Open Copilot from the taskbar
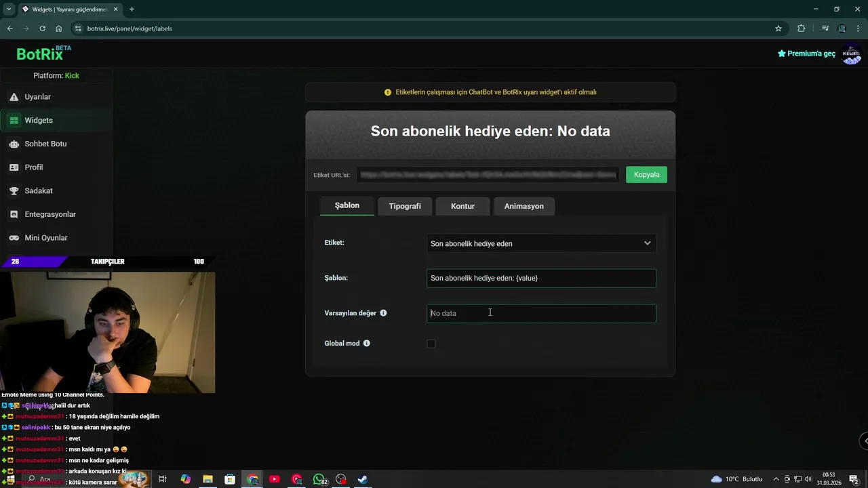Image resolution: width=868 pixels, height=488 pixels. click(186, 479)
